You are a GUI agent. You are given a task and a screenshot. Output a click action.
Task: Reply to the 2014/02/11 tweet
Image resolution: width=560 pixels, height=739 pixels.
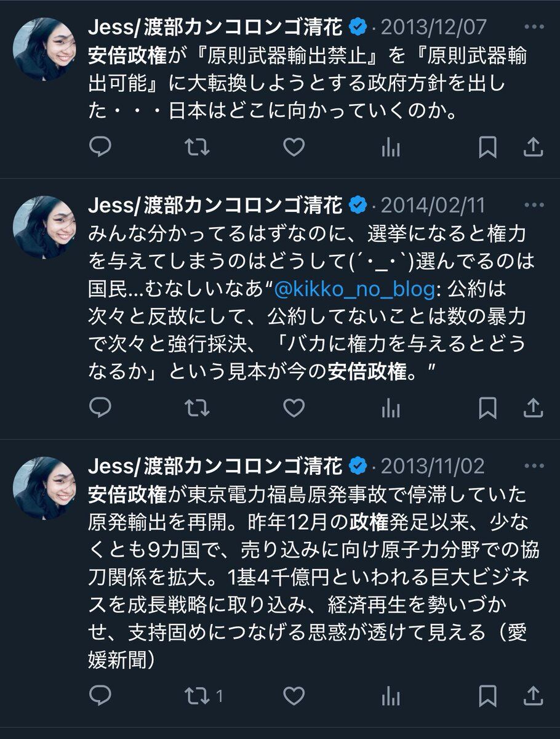point(100,408)
